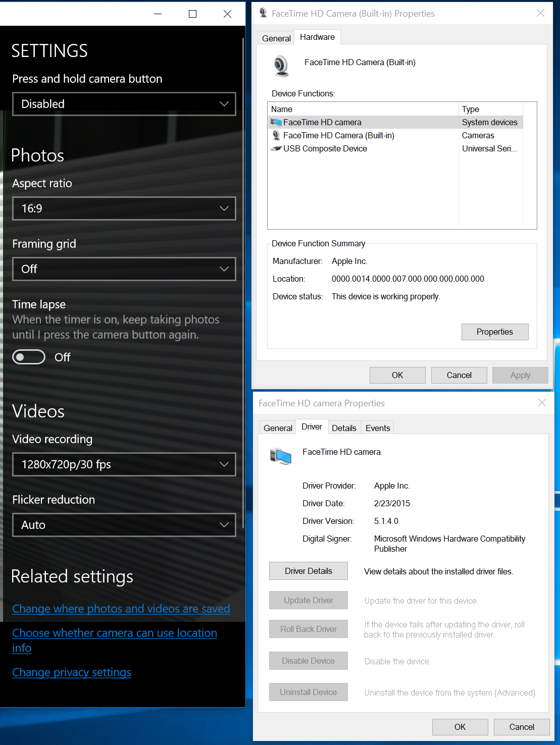Close the FaceTime HD camera Properties dialog
The width and height of the screenshot is (560, 745).
(x=542, y=403)
